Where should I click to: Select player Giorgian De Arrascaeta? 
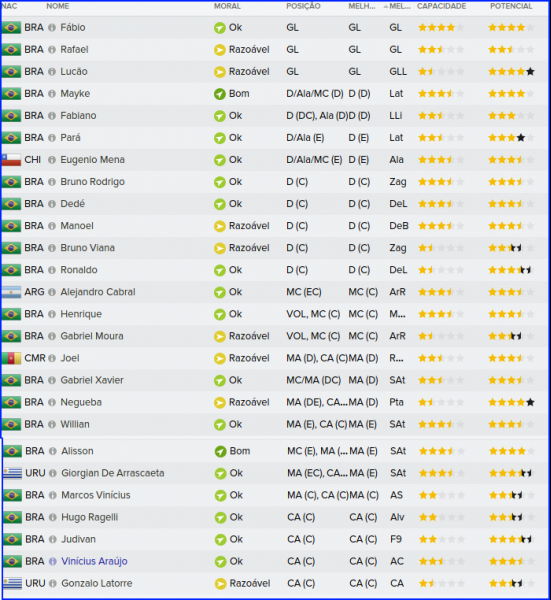click(x=113, y=473)
